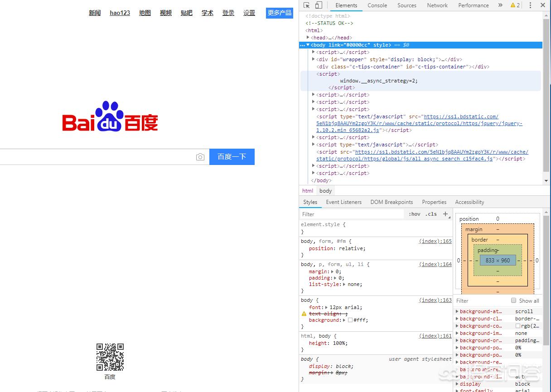Click the camera image search icon
This screenshot has height=392, width=551.
[x=200, y=157]
